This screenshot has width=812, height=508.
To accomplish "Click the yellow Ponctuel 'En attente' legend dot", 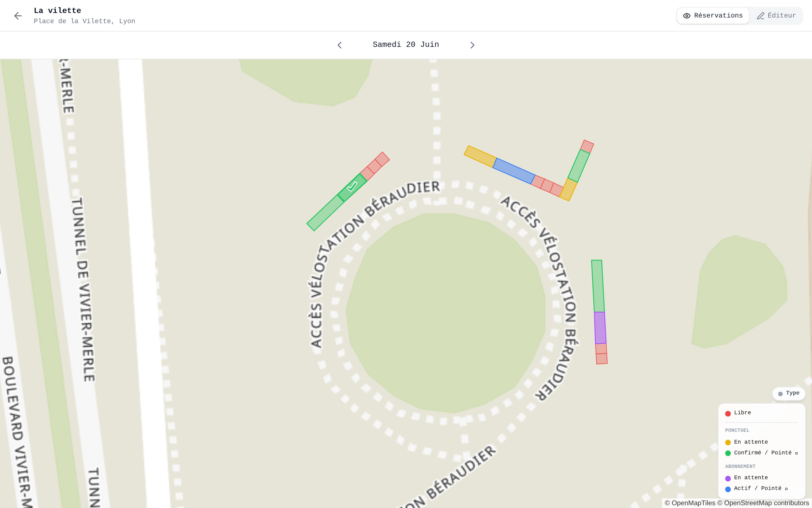I will point(728,442).
